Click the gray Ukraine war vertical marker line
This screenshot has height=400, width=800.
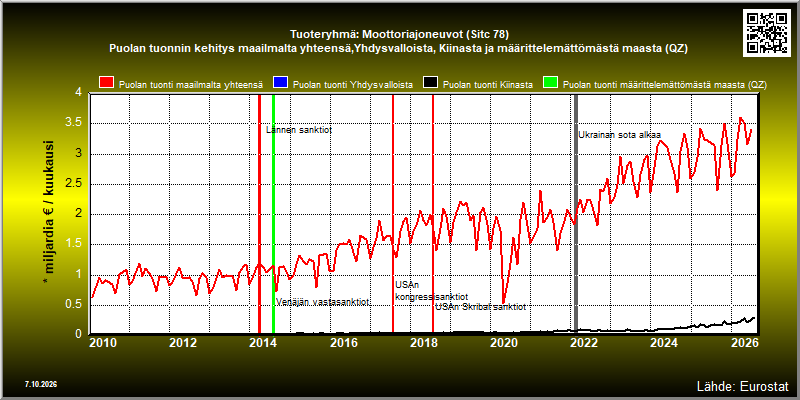click(x=576, y=214)
